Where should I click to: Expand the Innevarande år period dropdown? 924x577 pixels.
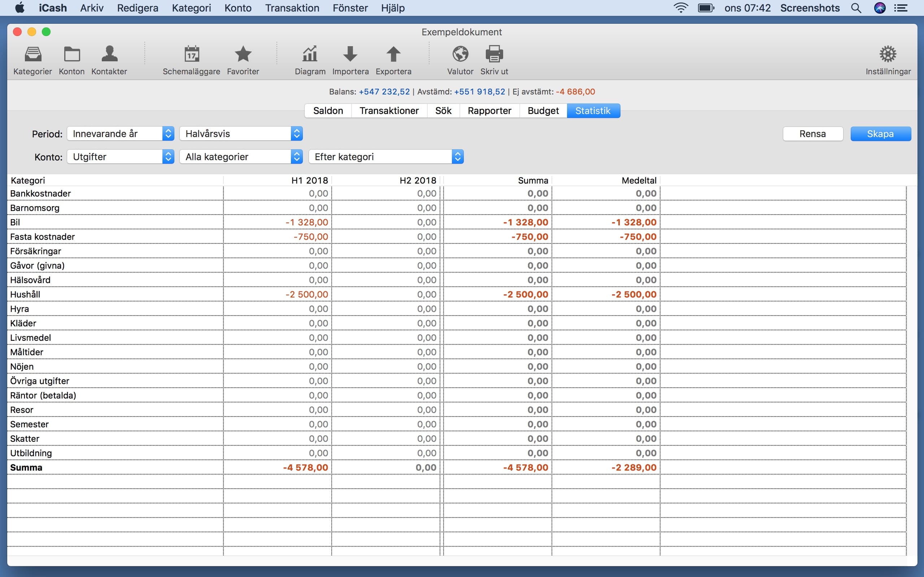click(120, 133)
